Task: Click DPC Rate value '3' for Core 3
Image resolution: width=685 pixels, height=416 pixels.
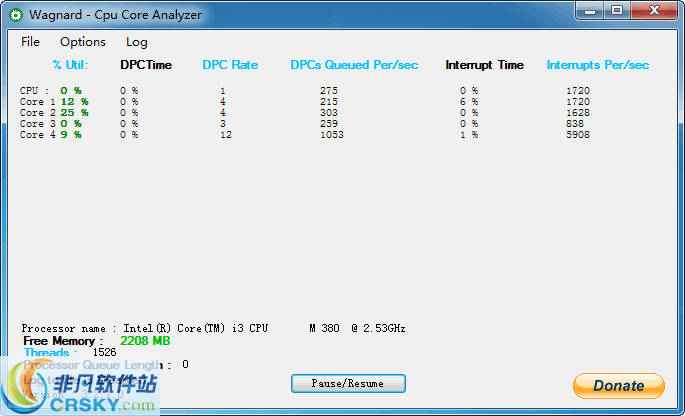Action: tap(223, 123)
